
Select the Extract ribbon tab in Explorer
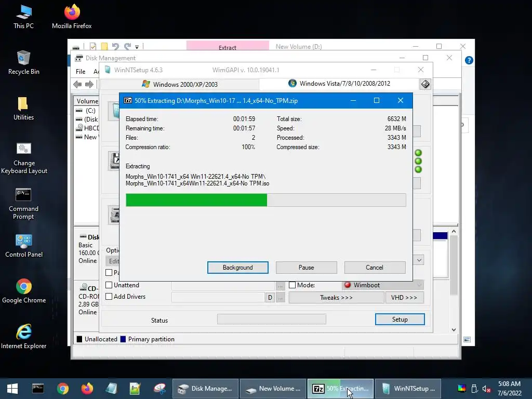[x=228, y=46]
